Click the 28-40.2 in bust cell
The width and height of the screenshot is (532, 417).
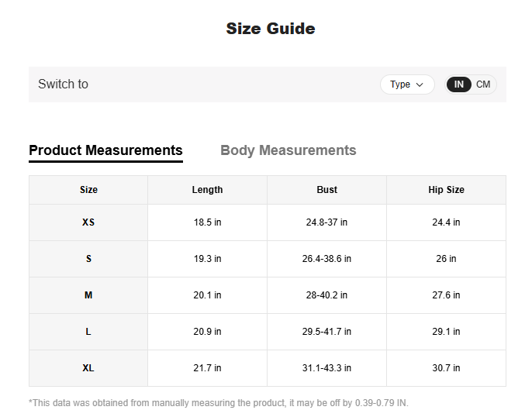click(x=326, y=295)
